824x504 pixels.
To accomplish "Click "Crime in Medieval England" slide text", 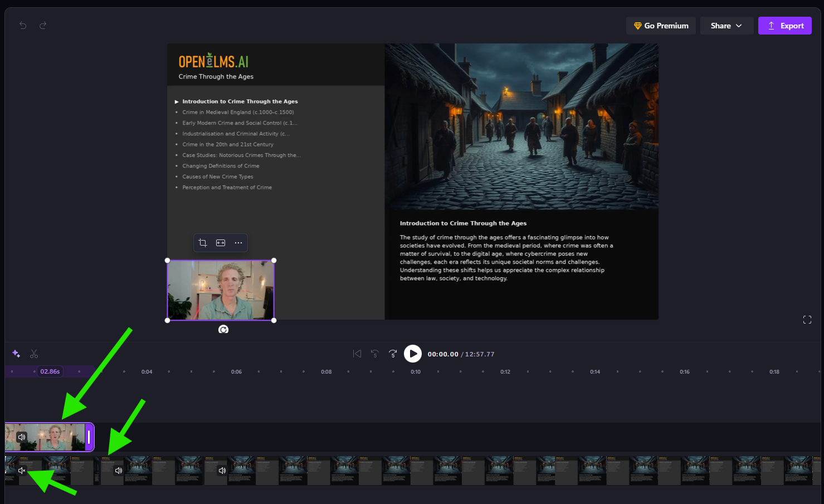I will coord(238,112).
